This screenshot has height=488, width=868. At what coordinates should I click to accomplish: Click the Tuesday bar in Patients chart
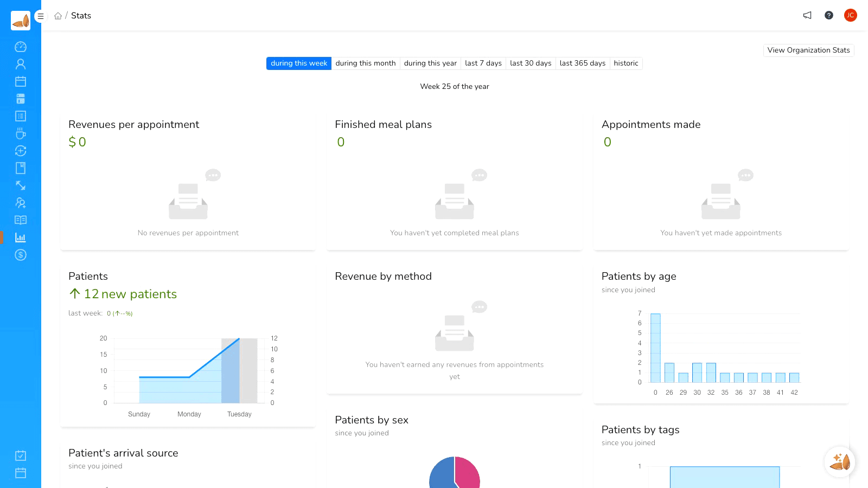239,371
